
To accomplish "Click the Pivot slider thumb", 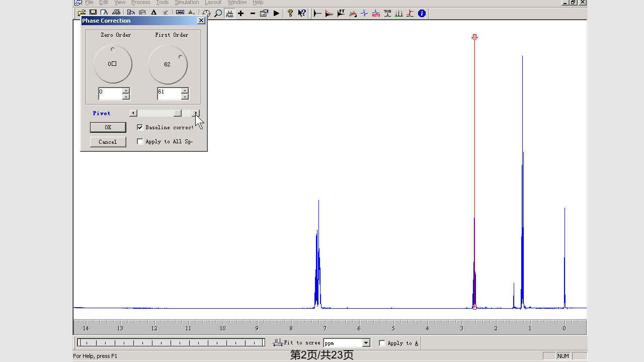I will tap(177, 113).
